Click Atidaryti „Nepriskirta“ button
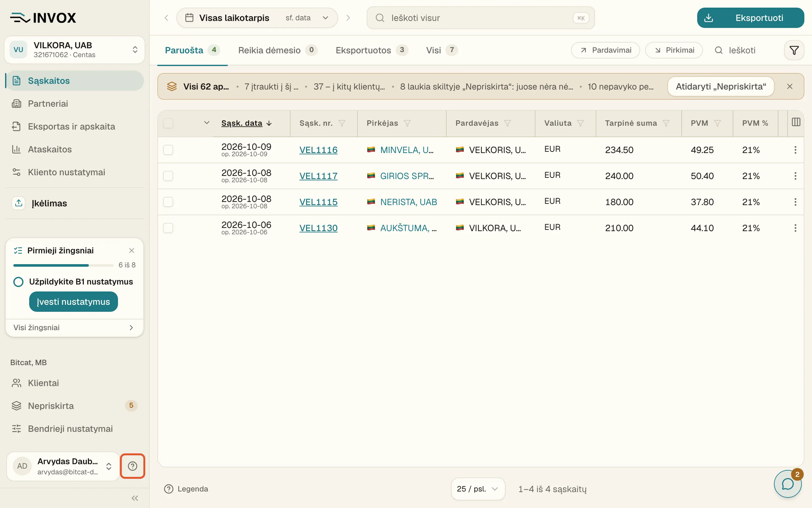812x508 pixels. click(x=721, y=86)
